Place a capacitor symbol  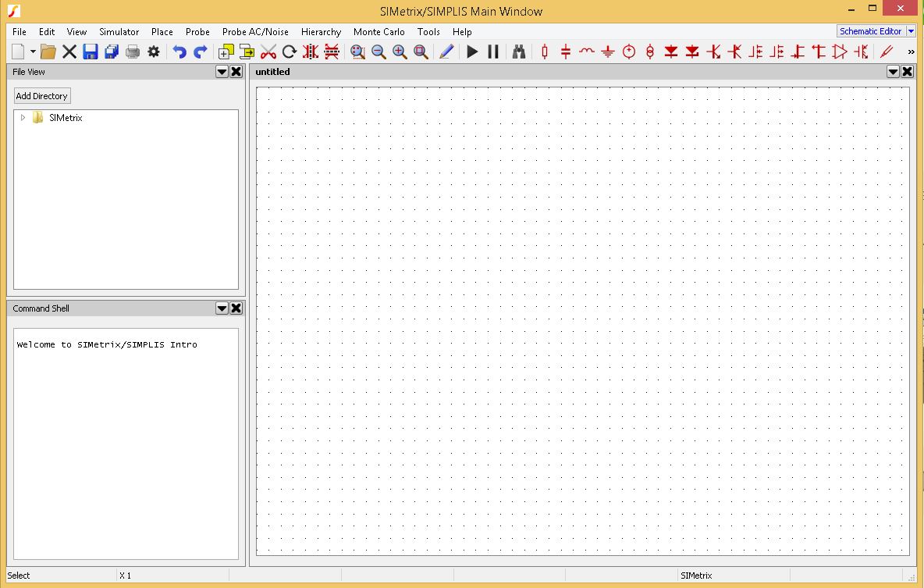566,52
